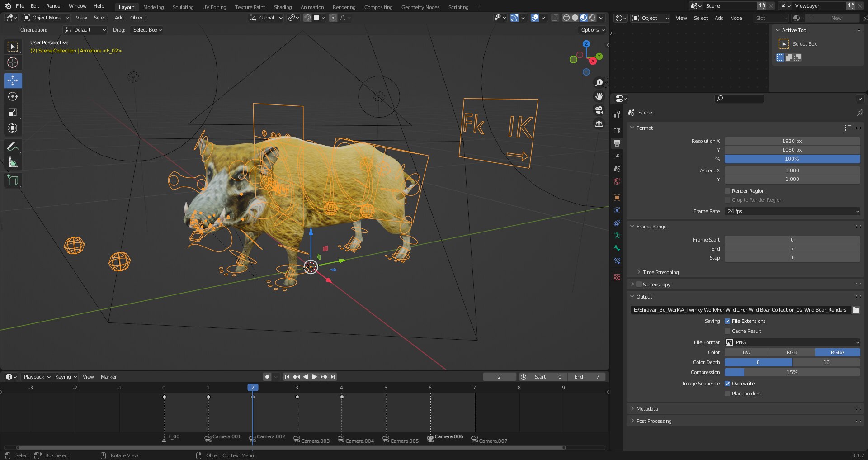The image size is (868, 460).
Task: Activate the Scale tool
Action: 13,112
